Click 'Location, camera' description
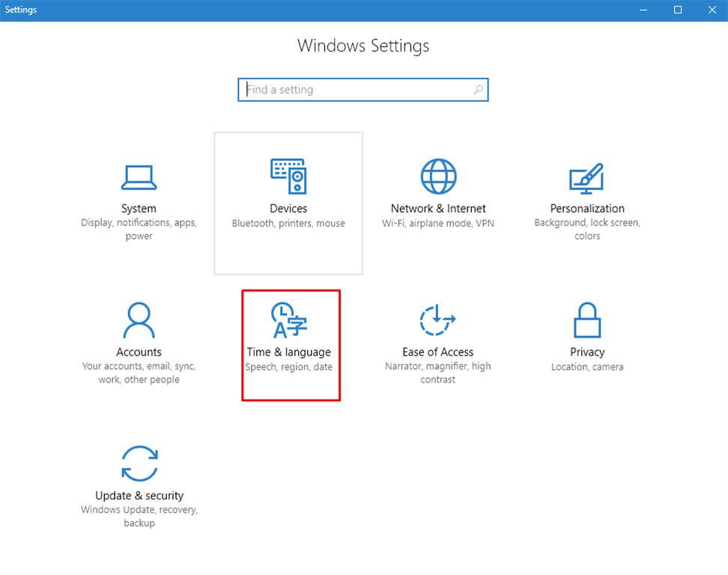This screenshot has width=728, height=575. (587, 367)
